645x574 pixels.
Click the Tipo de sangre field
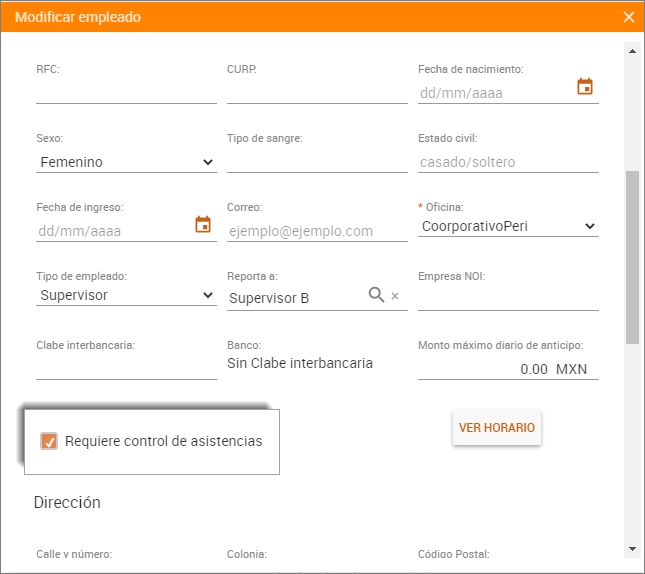(x=317, y=162)
